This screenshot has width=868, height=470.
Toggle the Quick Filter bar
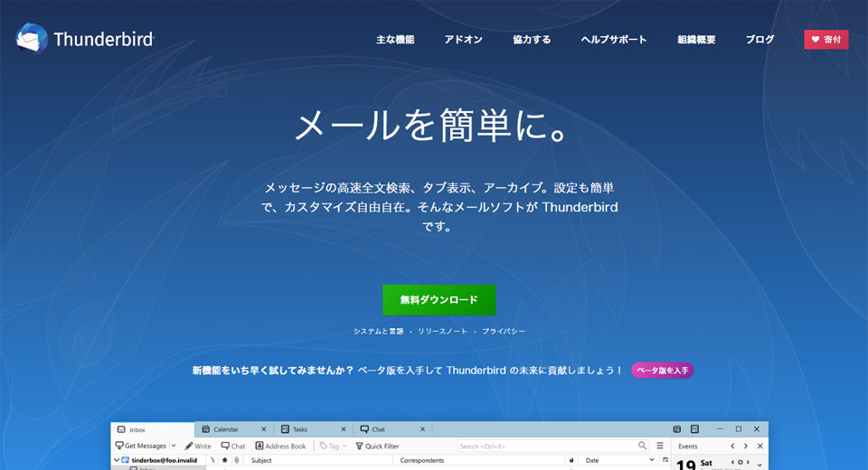coord(377,446)
